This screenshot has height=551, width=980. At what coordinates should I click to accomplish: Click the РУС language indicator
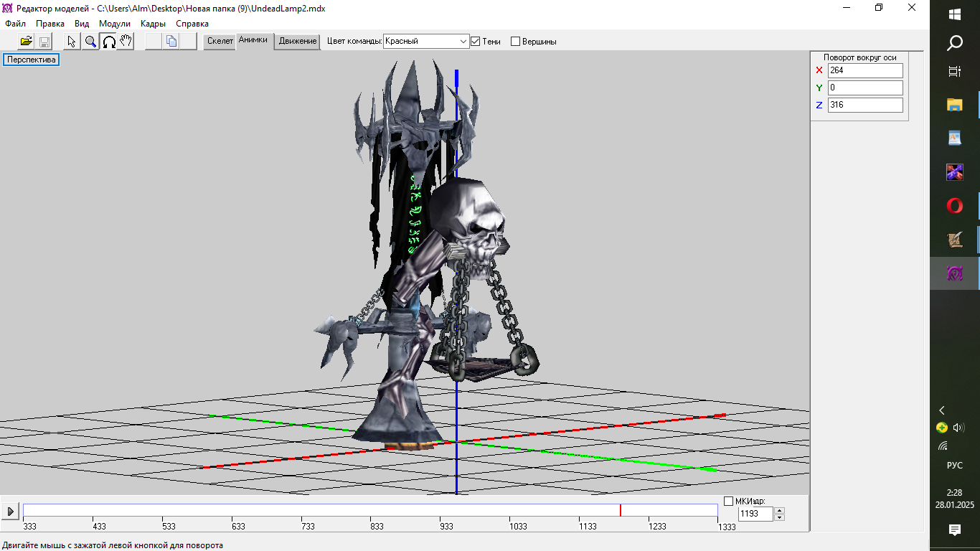point(955,466)
